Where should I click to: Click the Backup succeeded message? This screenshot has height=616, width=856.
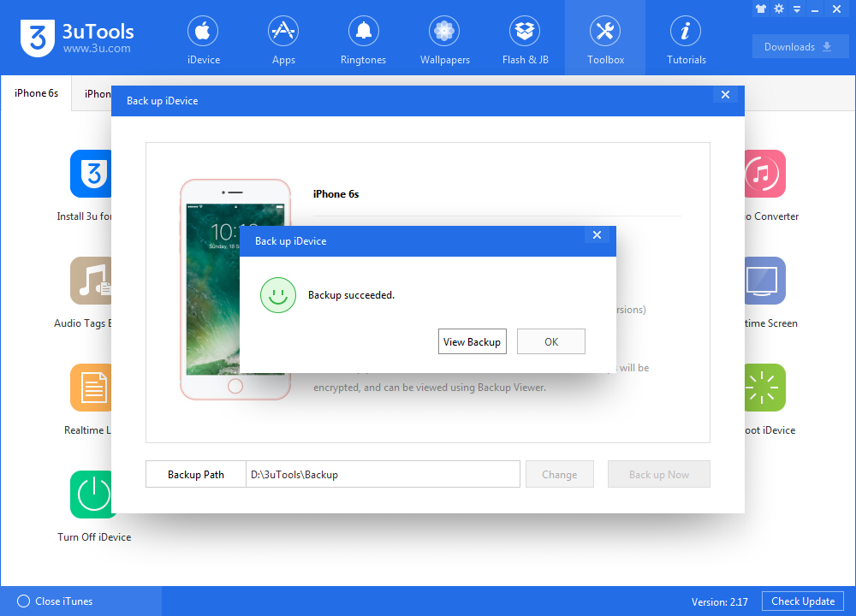point(351,295)
